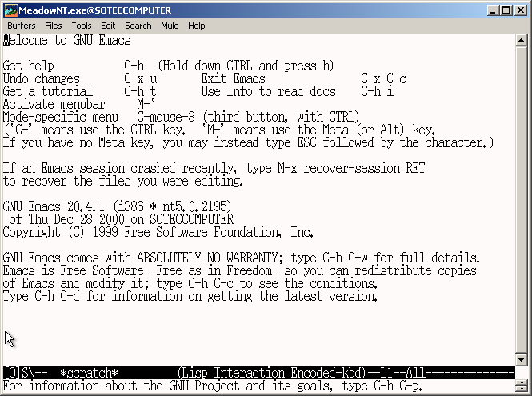Click 'Free as in Freedom' line text

(x=239, y=270)
